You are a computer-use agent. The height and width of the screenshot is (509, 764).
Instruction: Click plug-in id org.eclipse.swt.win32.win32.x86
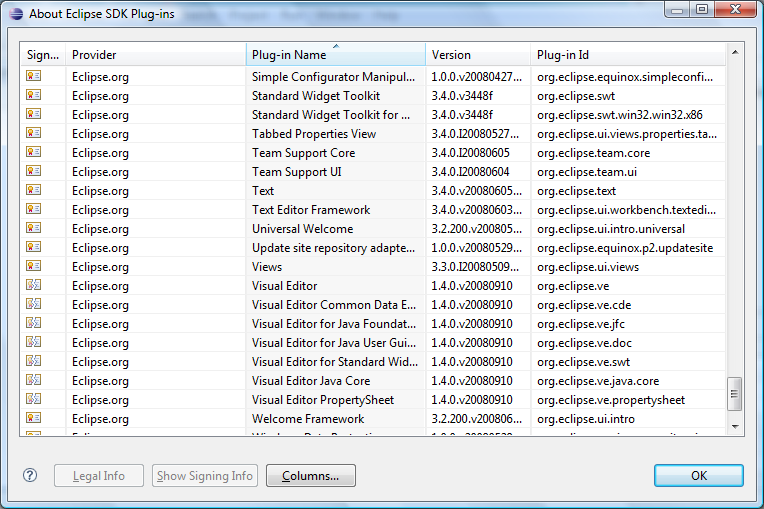pos(620,115)
